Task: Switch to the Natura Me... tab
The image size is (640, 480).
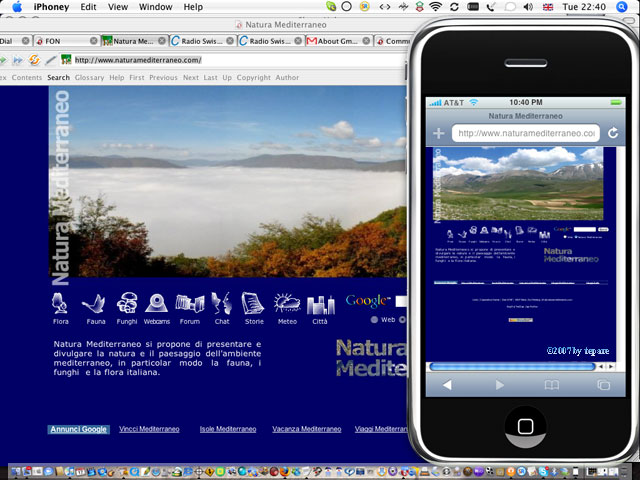Action: [135, 41]
